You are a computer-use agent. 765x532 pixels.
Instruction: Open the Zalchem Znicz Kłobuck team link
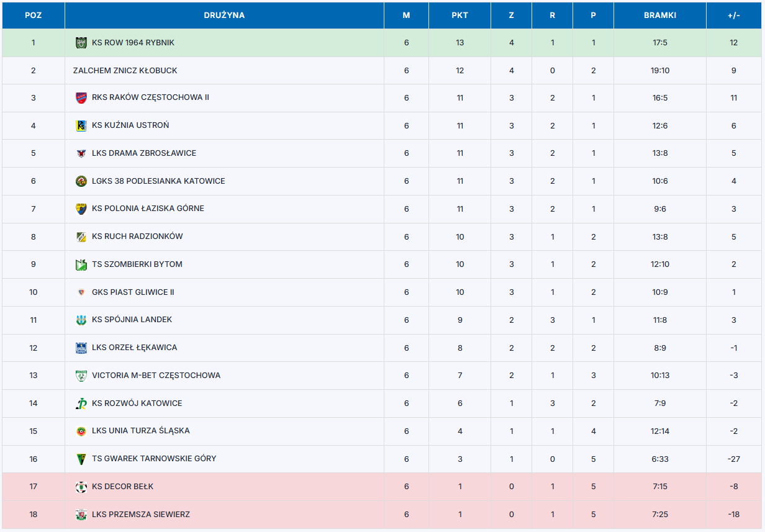point(125,71)
